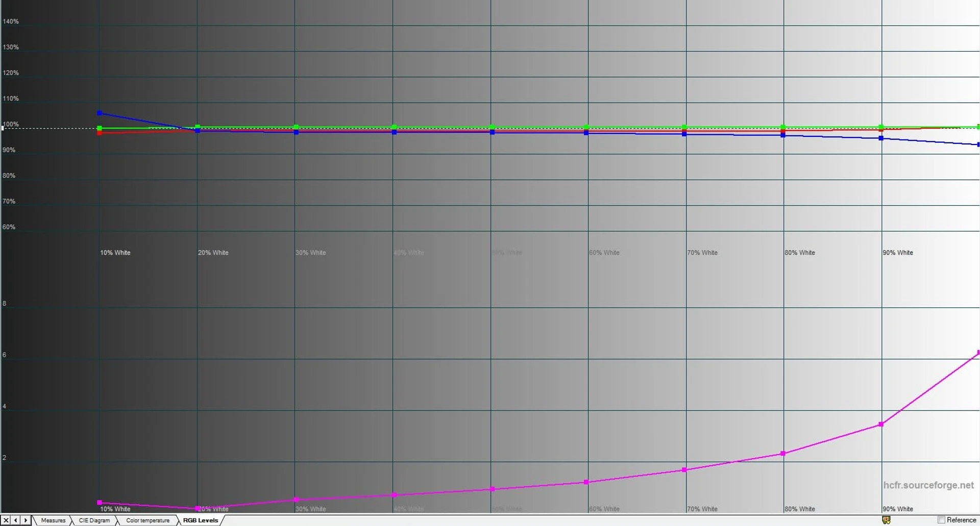Click the magenta delta point at 60% White
The image size is (980, 526).
pos(586,482)
